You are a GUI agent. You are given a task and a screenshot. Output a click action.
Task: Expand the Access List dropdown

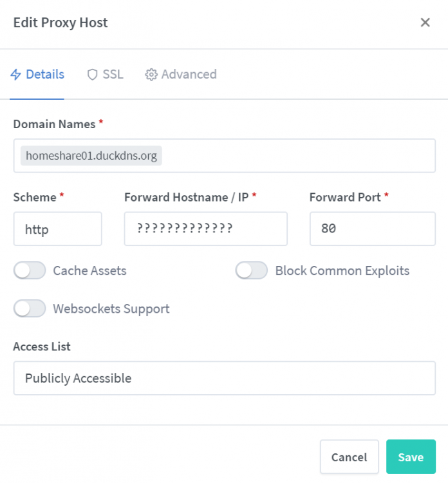[x=225, y=378]
